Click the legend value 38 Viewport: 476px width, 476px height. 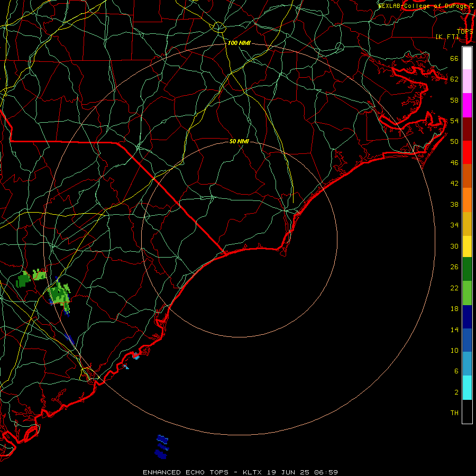(454, 205)
